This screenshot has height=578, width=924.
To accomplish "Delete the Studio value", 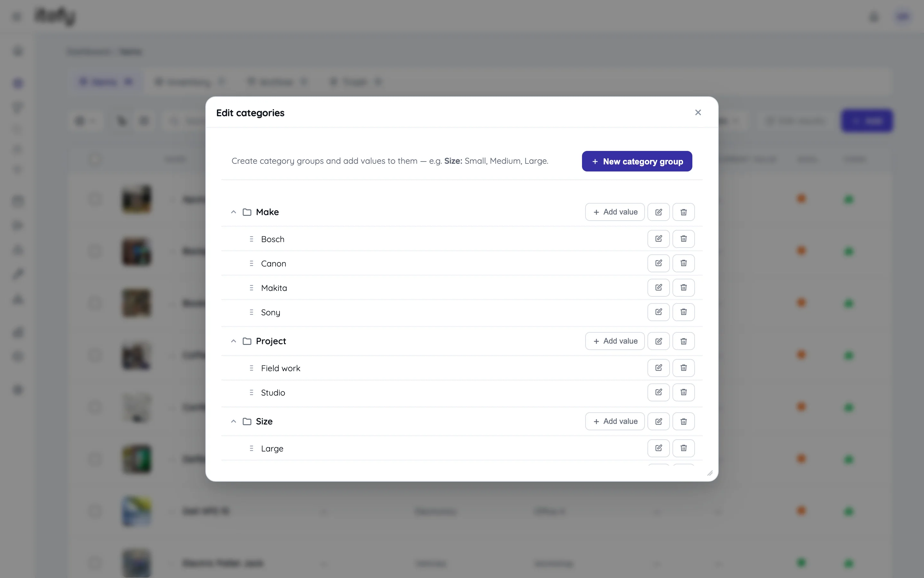I will tap(683, 393).
